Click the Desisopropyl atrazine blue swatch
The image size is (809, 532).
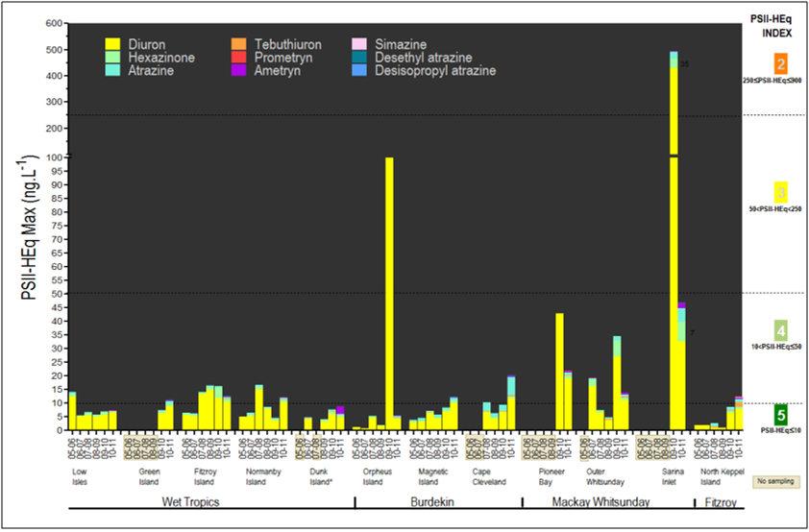(359, 70)
